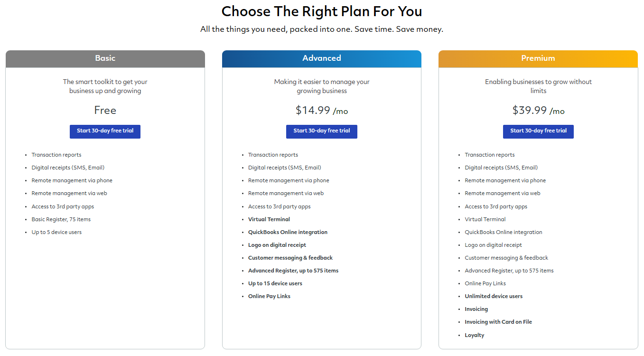This screenshot has width=644, height=356.
Task: Click 'Invoicing with Card on File' feature
Action: [x=498, y=322]
